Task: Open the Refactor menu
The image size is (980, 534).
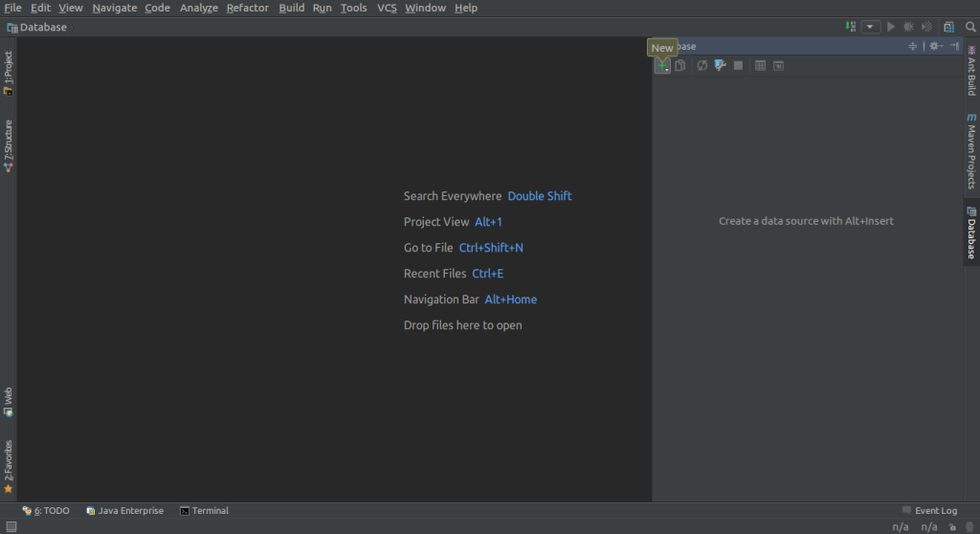Action: [247, 8]
